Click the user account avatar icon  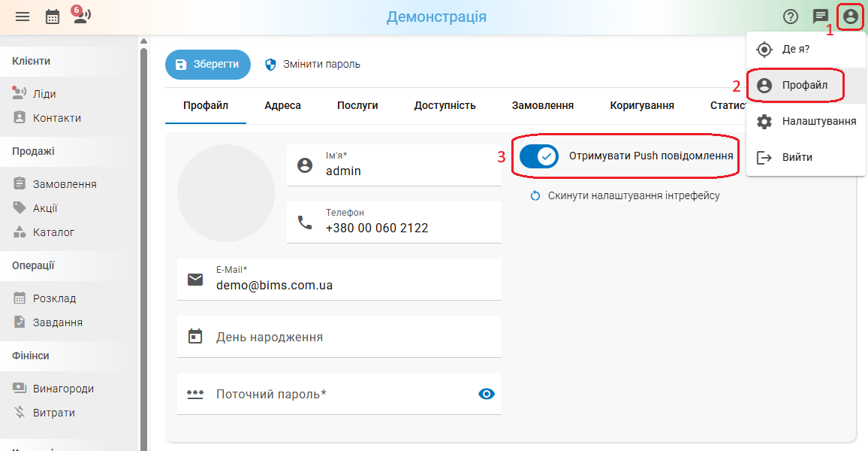(x=850, y=17)
